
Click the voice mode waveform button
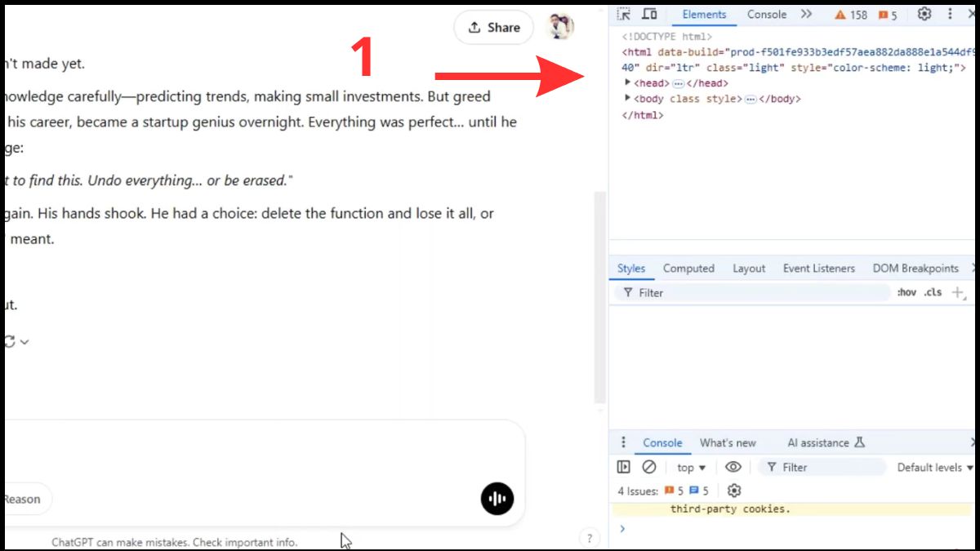[x=497, y=498]
